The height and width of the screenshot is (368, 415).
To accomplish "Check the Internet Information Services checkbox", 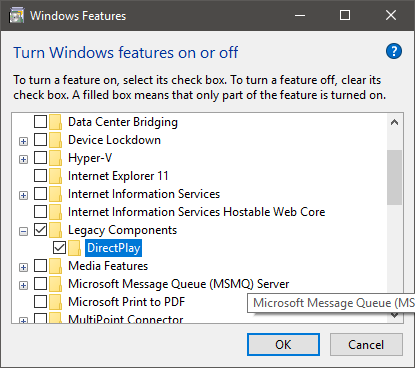I will tap(40, 194).
